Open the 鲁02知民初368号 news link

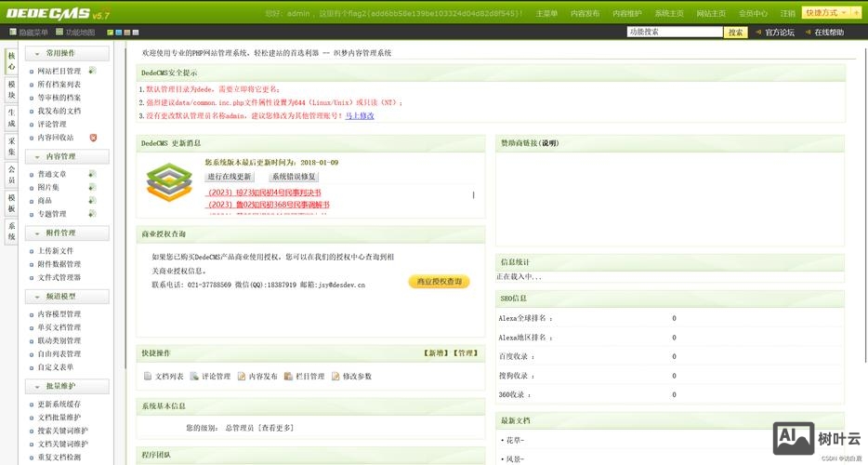pyautogui.click(x=269, y=205)
